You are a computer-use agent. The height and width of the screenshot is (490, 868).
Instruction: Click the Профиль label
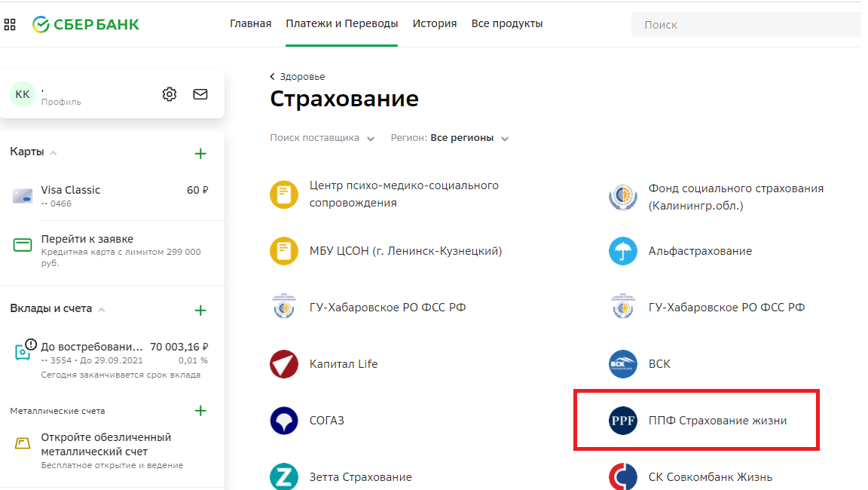coord(61,102)
